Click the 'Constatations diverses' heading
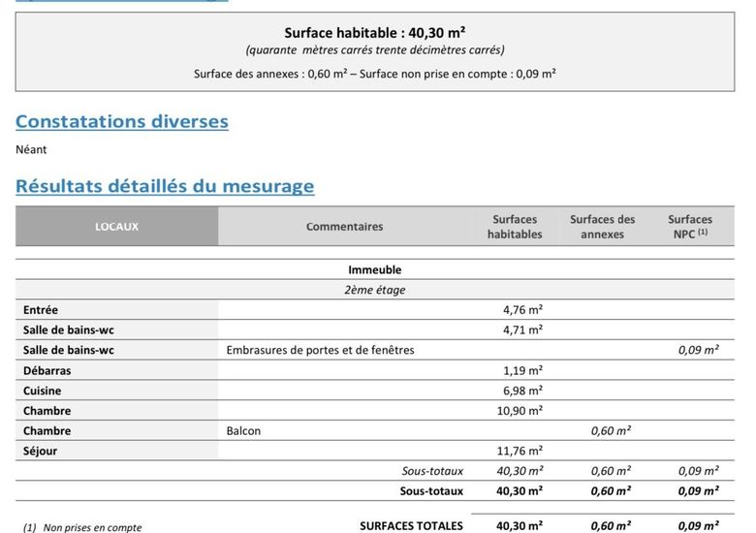This screenshot has width=756, height=533. pos(121,122)
